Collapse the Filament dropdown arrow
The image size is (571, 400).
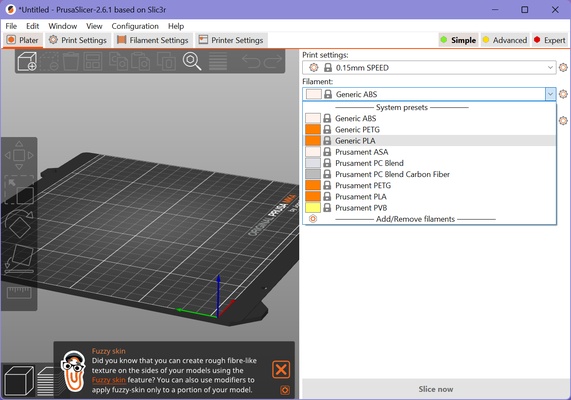550,94
